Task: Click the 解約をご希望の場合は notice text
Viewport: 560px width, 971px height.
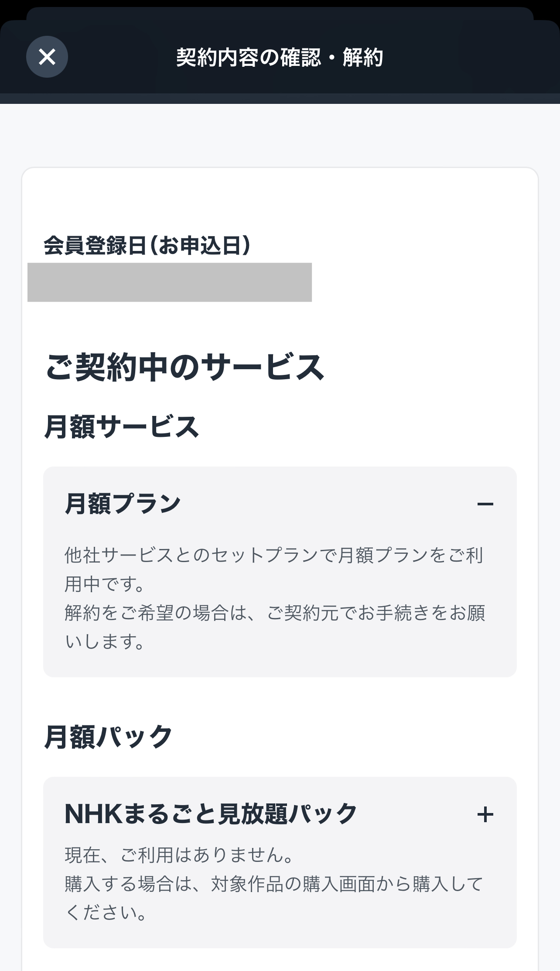Action: [x=275, y=613]
